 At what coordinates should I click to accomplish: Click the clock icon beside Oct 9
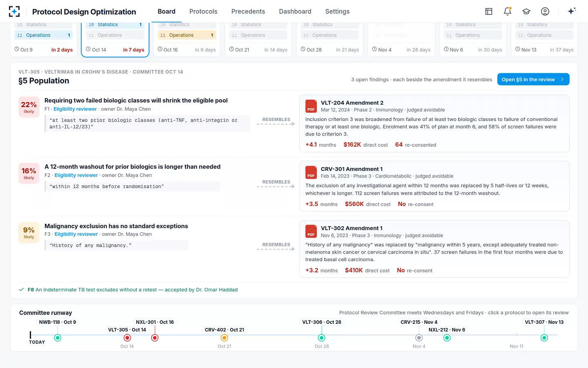pyautogui.click(x=17, y=49)
